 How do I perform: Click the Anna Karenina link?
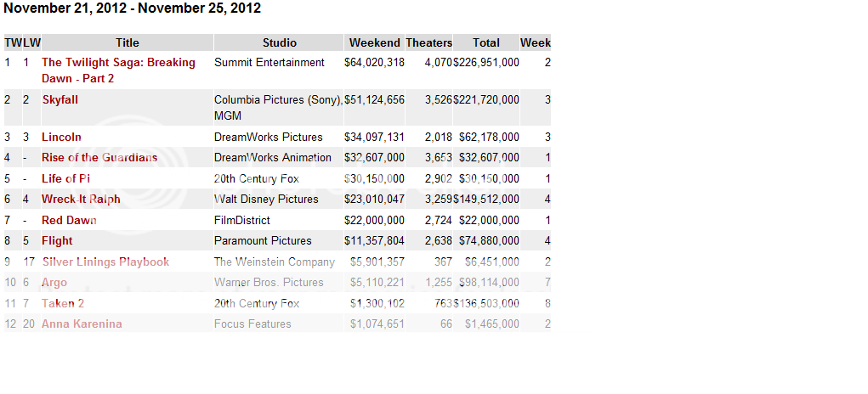[82, 324]
